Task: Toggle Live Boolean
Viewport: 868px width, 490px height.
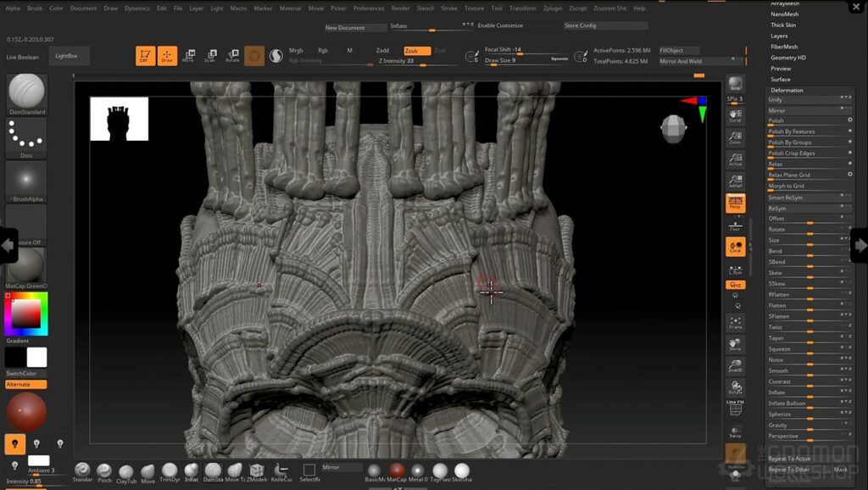Action: coord(23,57)
